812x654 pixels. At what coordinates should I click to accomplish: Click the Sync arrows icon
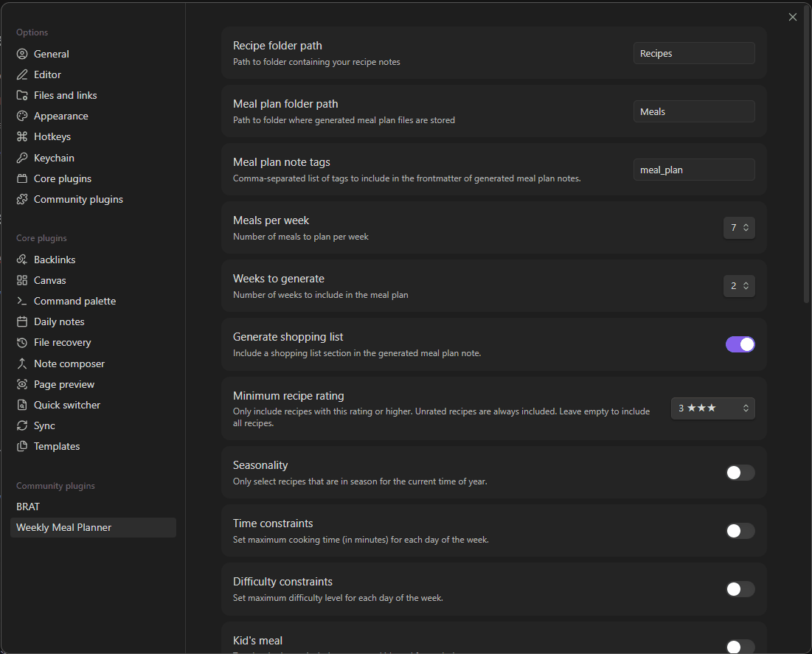21,425
